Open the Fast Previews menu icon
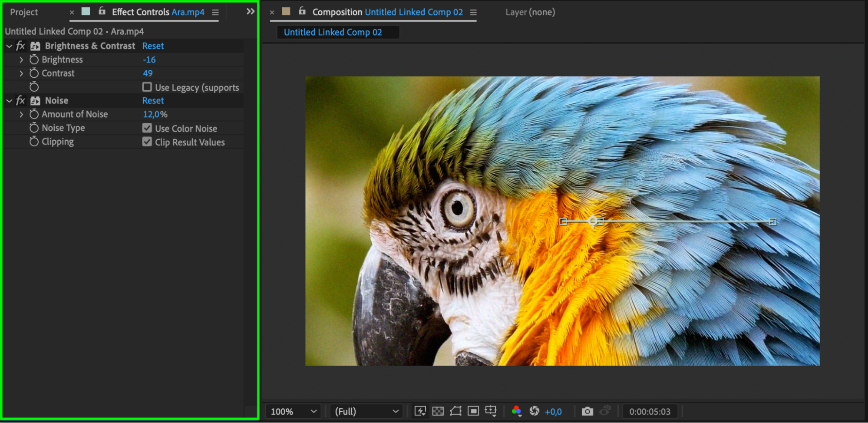The height and width of the screenshot is (423, 868). pos(420,411)
